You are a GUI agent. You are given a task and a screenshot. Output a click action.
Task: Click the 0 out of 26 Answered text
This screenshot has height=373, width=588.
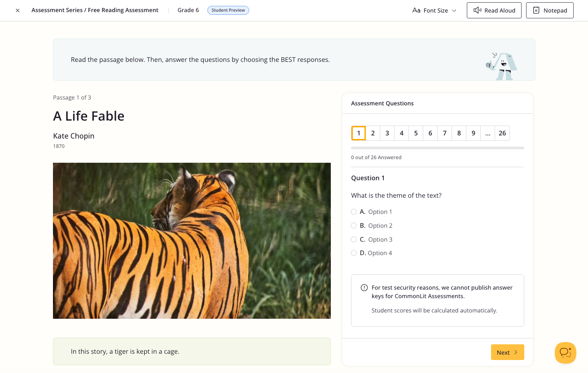pyautogui.click(x=376, y=157)
